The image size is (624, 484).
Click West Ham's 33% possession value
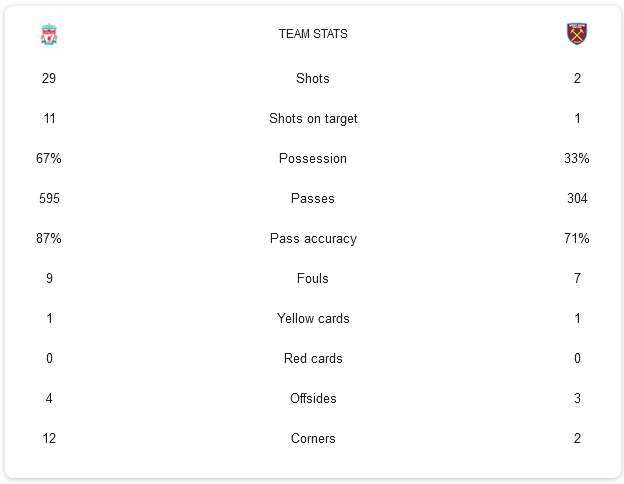(x=577, y=158)
